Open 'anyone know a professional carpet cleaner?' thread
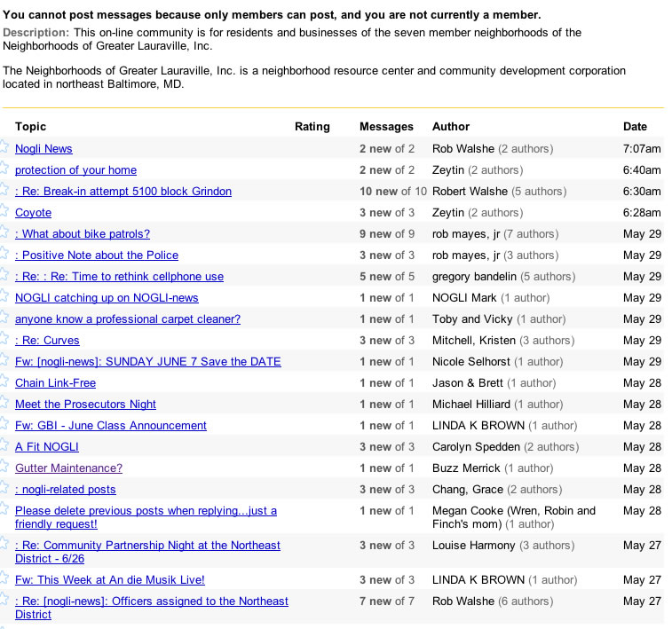 [x=128, y=319]
